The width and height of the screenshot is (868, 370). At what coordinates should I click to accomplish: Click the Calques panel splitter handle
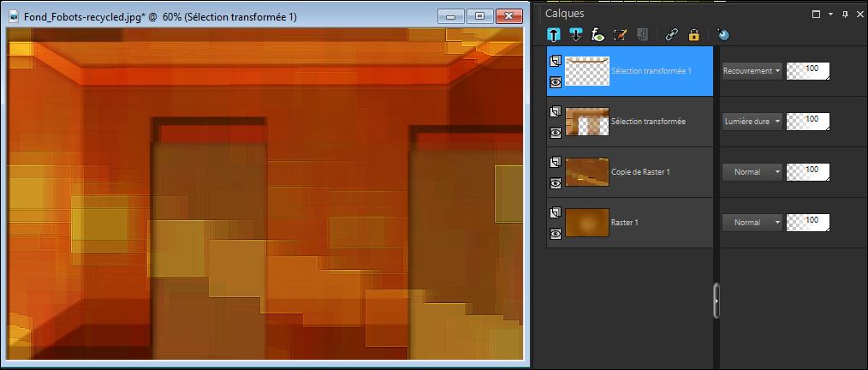(x=716, y=301)
